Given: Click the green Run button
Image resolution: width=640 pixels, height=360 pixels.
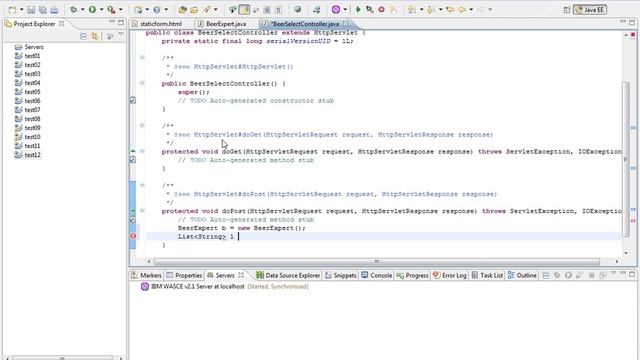Looking at the screenshot, I should [x=93, y=10].
